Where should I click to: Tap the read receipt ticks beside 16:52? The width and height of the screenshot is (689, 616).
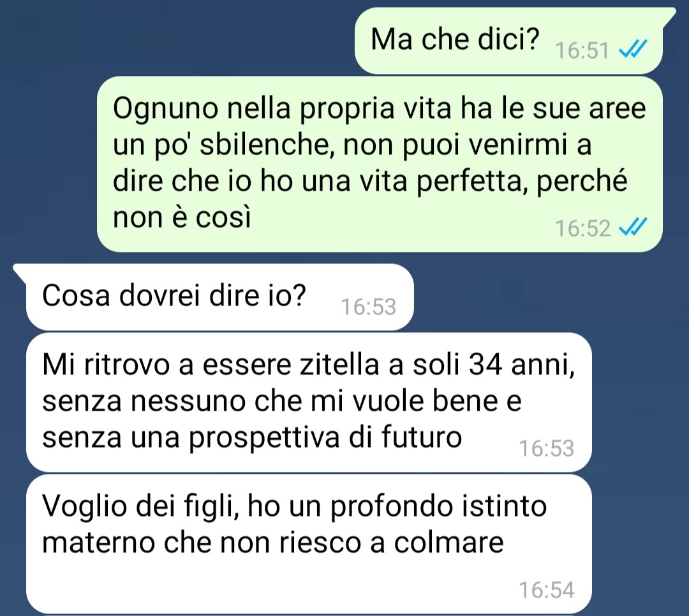coord(633,227)
